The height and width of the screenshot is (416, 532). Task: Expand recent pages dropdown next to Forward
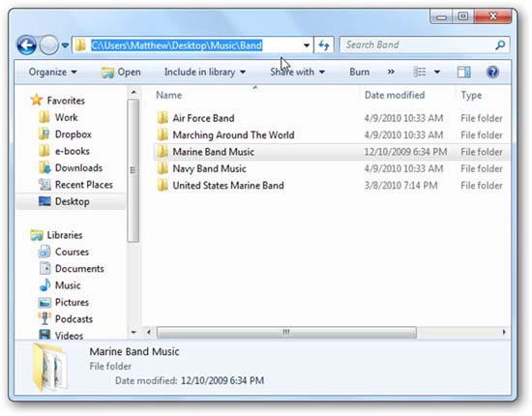(66, 45)
